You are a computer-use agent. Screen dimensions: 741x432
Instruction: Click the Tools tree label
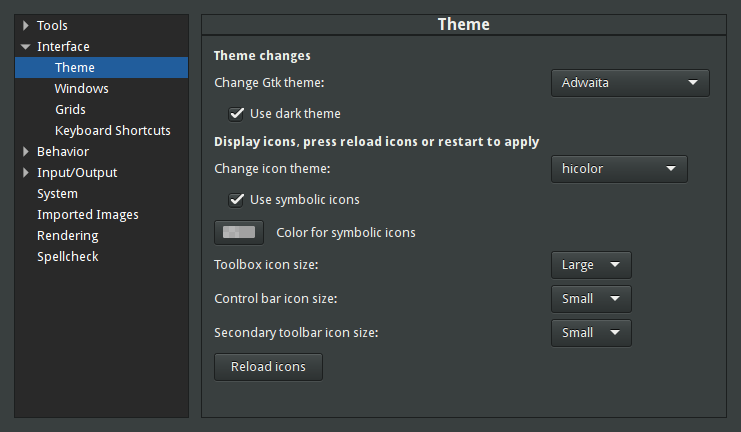point(52,26)
